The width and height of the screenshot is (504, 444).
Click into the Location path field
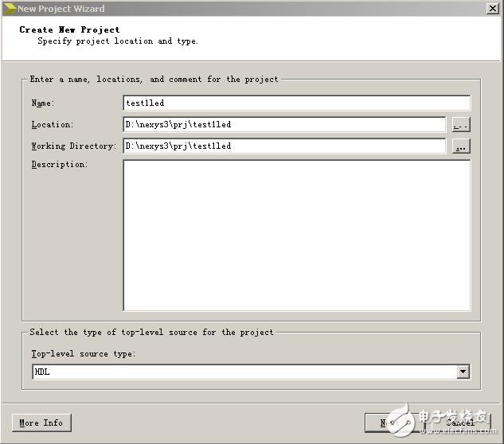point(284,124)
